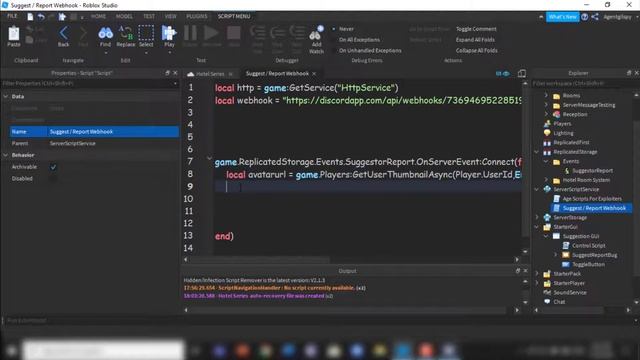This screenshot has width=640, height=360.
Task: Select ReplicatedFirst in Explorer
Action: [571, 142]
